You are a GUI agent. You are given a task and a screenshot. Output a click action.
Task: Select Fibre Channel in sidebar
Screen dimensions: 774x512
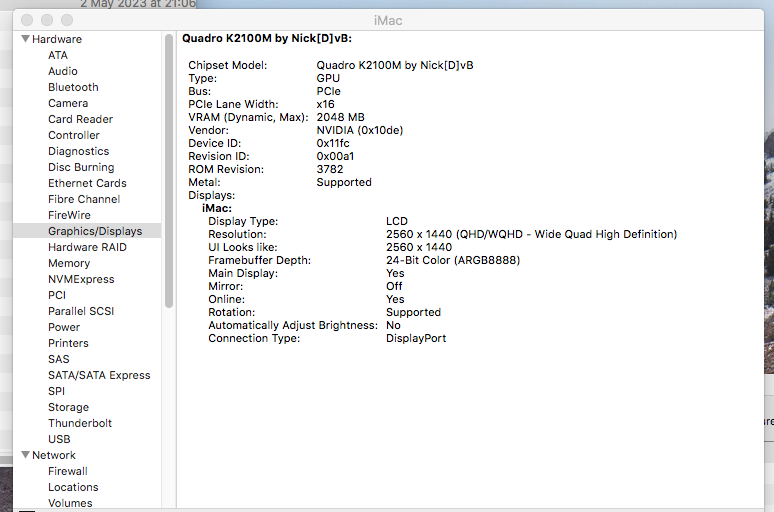[x=84, y=199]
